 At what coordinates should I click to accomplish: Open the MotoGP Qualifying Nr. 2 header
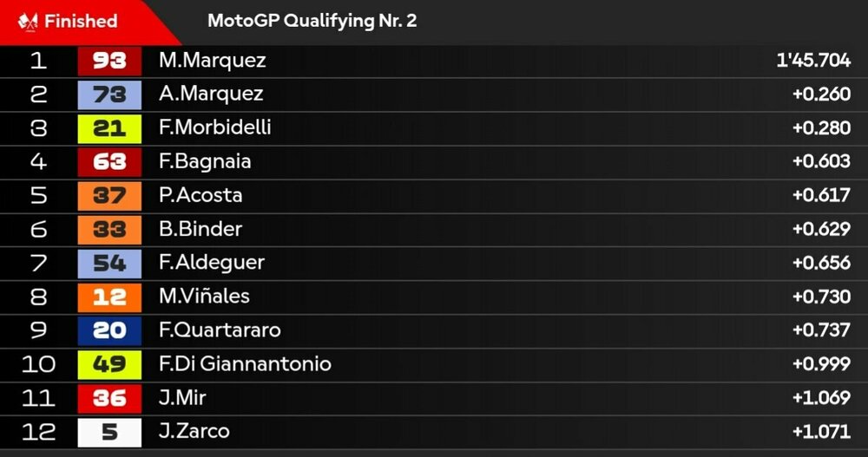(x=312, y=21)
